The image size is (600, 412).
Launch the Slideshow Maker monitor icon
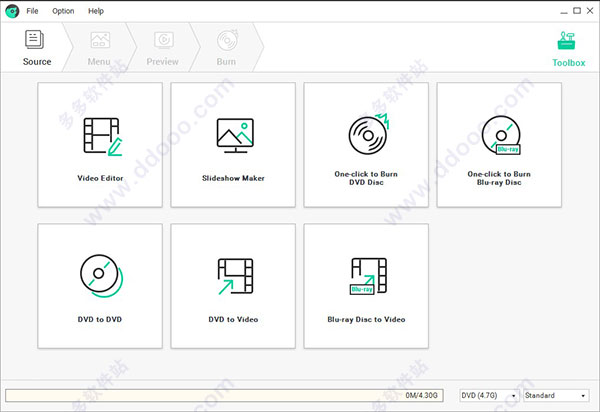pos(235,135)
